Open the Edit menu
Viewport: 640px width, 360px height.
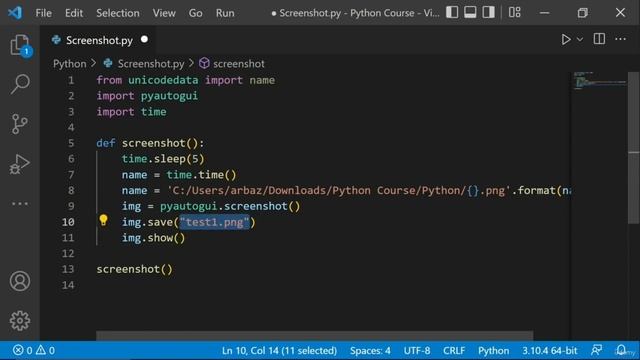[x=74, y=13]
